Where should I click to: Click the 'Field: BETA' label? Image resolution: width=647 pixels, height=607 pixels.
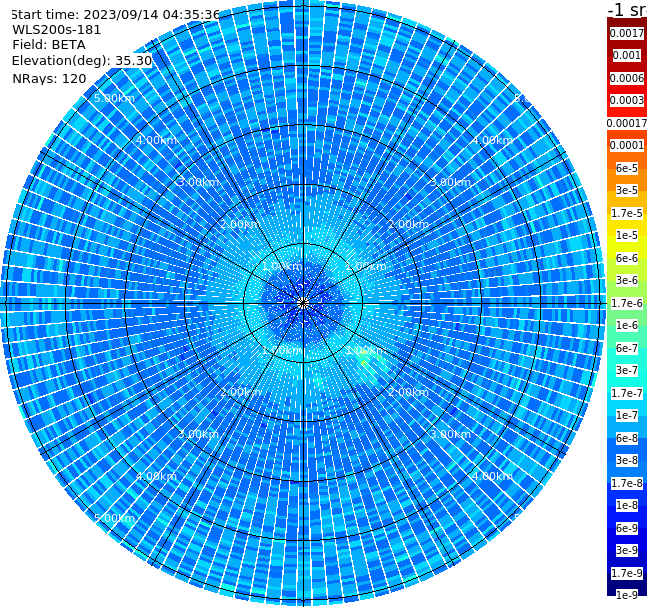click(x=49, y=45)
